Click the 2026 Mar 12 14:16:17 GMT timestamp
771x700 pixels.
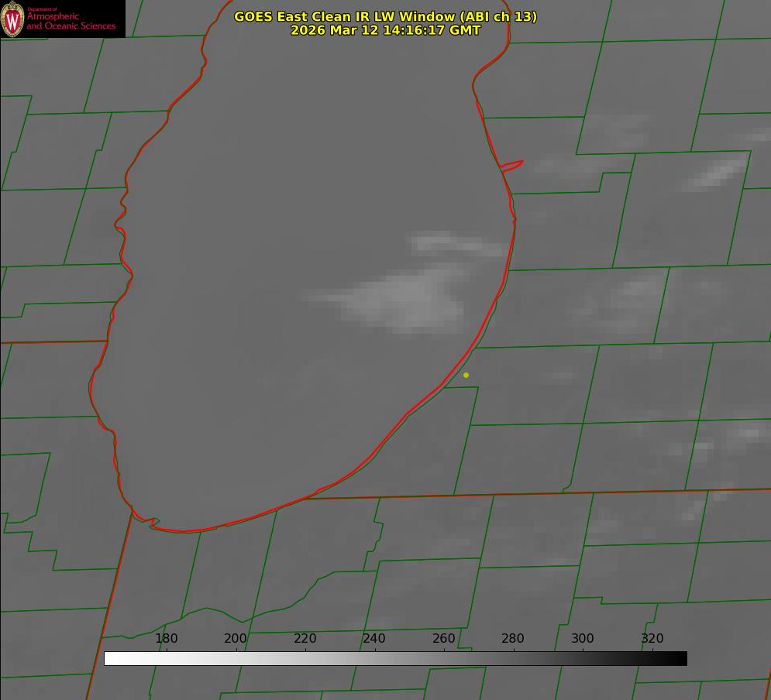[386, 30]
